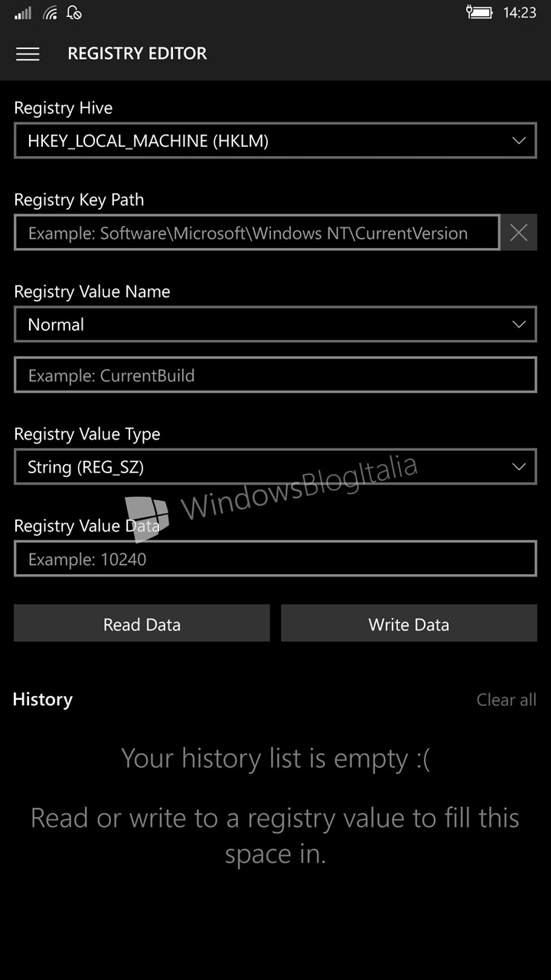Expand the Registry Hive dropdown arrow
Screen dimensions: 551x980
[519, 141]
